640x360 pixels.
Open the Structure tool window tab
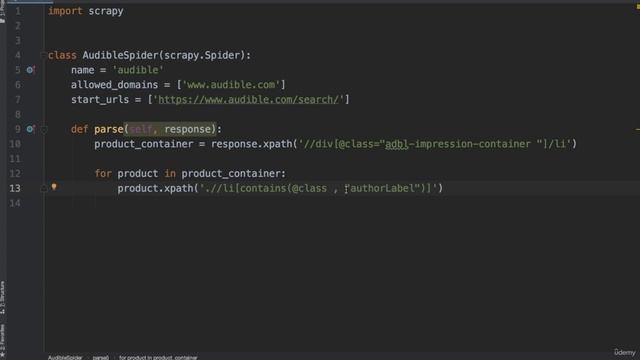(x=3, y=298)
